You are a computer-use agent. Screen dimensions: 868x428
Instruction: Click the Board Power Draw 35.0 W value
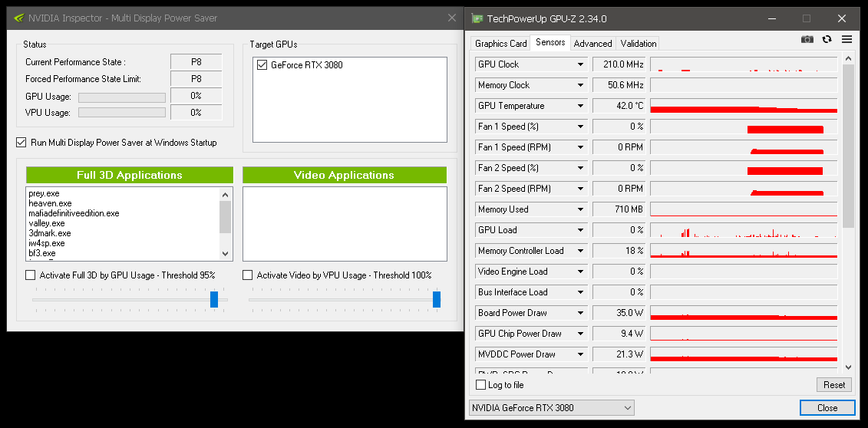[619, 314]
